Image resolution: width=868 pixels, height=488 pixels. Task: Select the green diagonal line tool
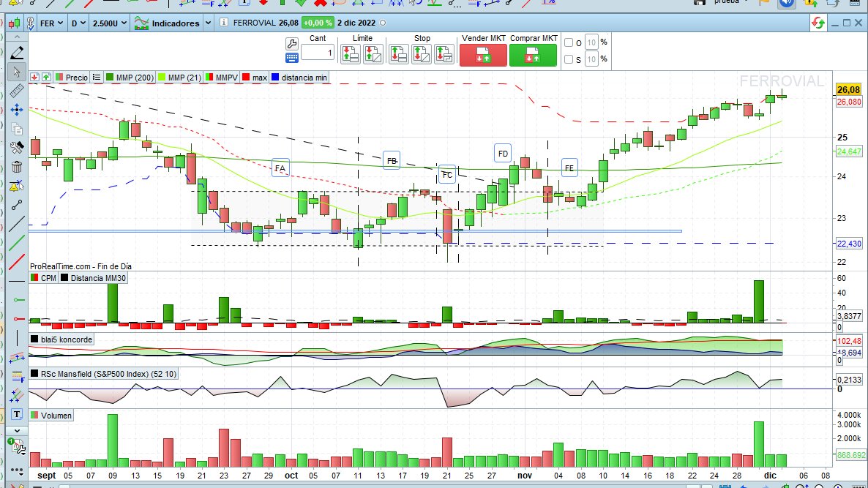(x=17, y=242)
